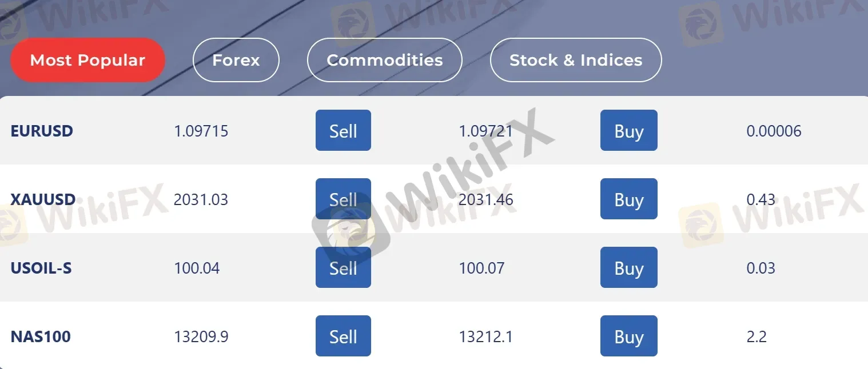Buy XAUUSD at 2031.46
The width and height of the screenshot is (868, 369).
628,199
